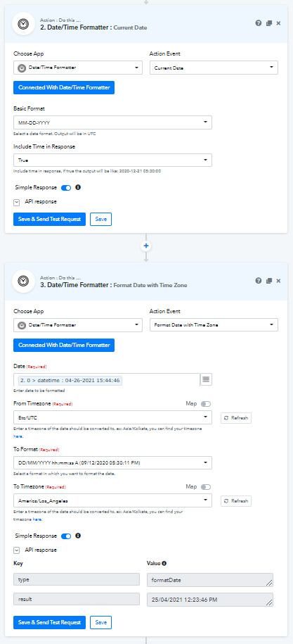Open Action Event Current Date dropdown

214,68
